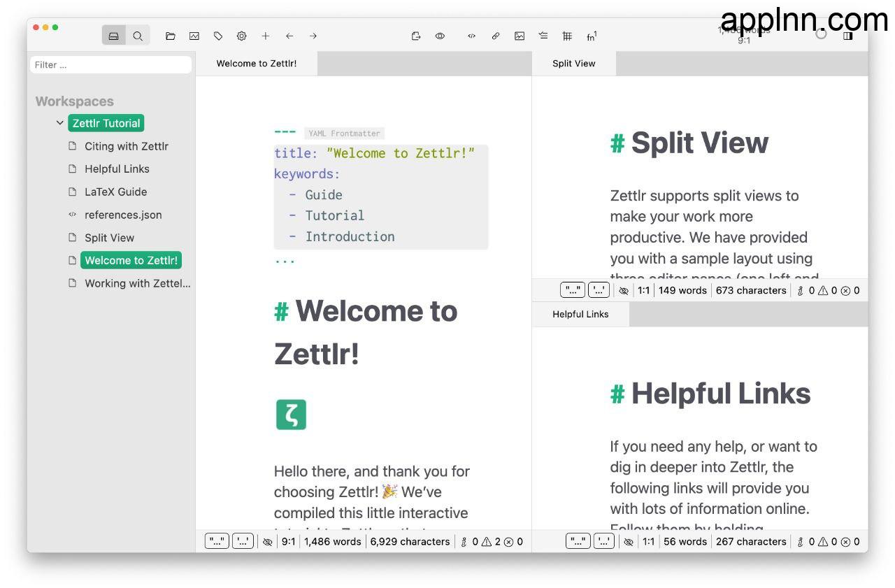Viewport: 895px width, 588px height.
Task: Open references.json in the file tree
Action: [123, 215]
